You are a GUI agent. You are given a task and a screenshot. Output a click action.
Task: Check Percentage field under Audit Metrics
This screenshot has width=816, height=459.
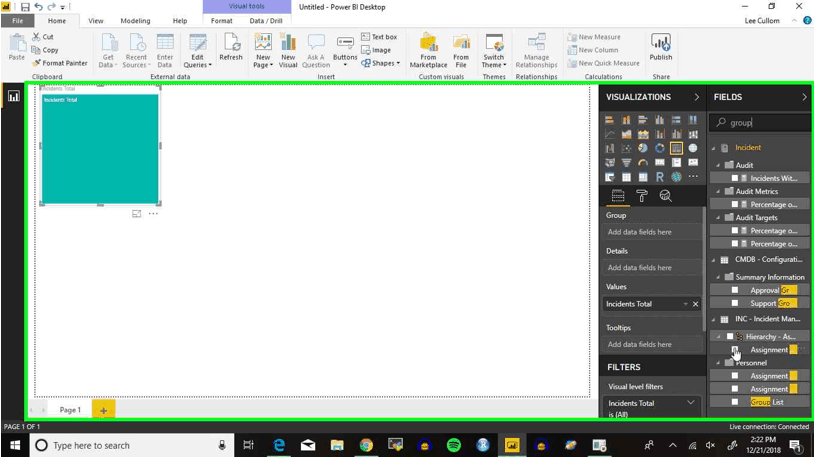(x=735, y=205)
